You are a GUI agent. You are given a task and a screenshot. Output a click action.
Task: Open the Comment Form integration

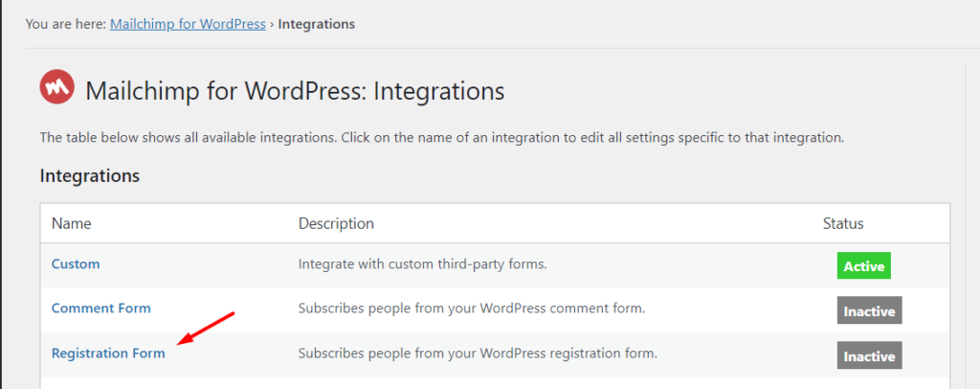pos(100,309)
